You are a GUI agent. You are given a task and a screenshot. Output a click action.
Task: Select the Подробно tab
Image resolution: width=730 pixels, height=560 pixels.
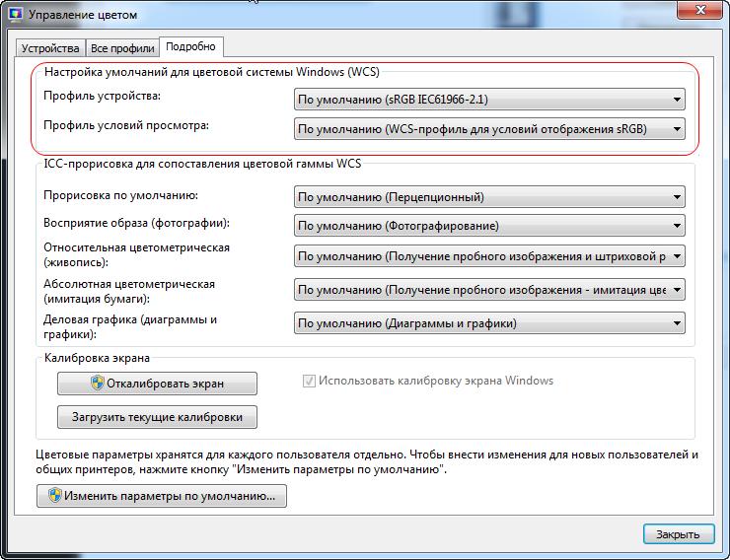pos(190,47)
